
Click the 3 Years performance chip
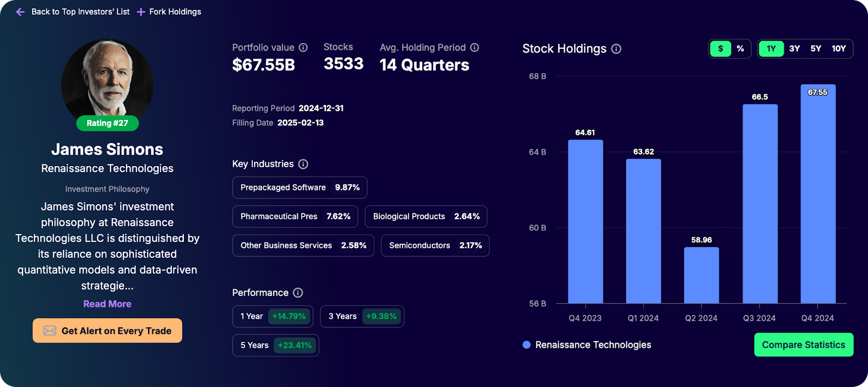(362, 316)
